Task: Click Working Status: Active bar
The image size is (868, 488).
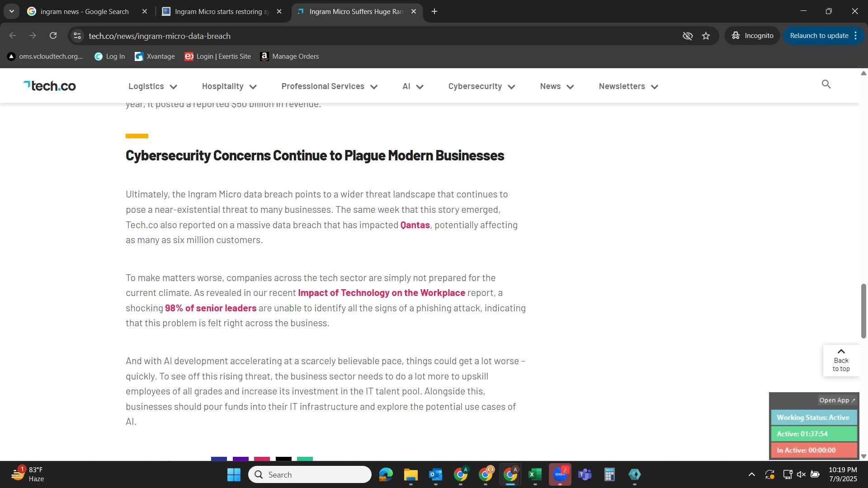Action: point(814,418)
